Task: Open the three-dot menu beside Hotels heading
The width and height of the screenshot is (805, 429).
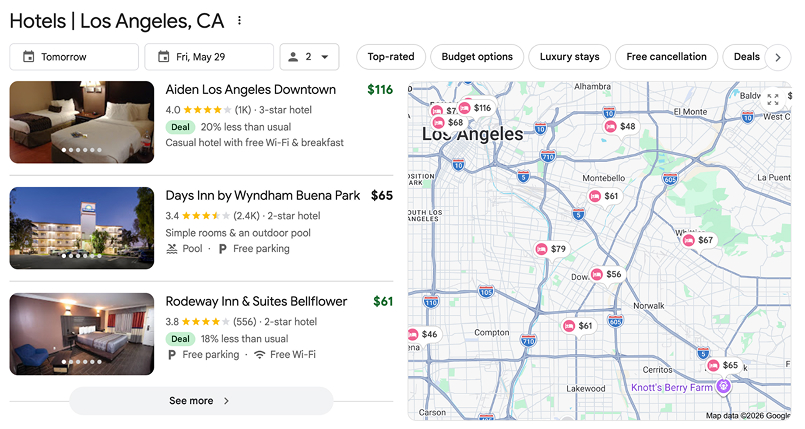Action: point(239,21)
